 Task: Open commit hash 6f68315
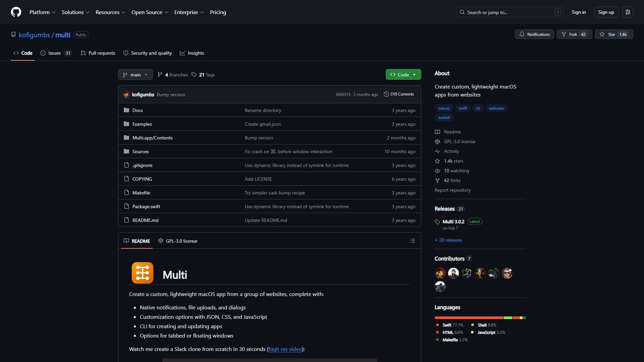point(343,95)
